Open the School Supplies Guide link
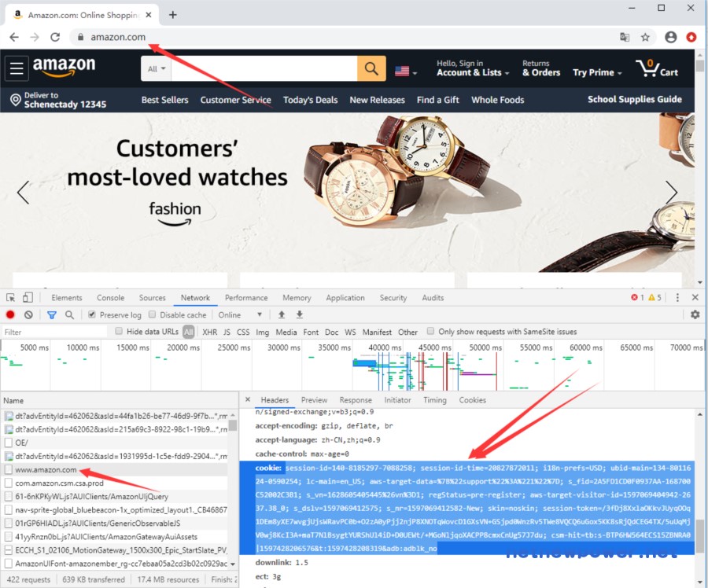This screenshot has width=708, height=588. (634, 99)
